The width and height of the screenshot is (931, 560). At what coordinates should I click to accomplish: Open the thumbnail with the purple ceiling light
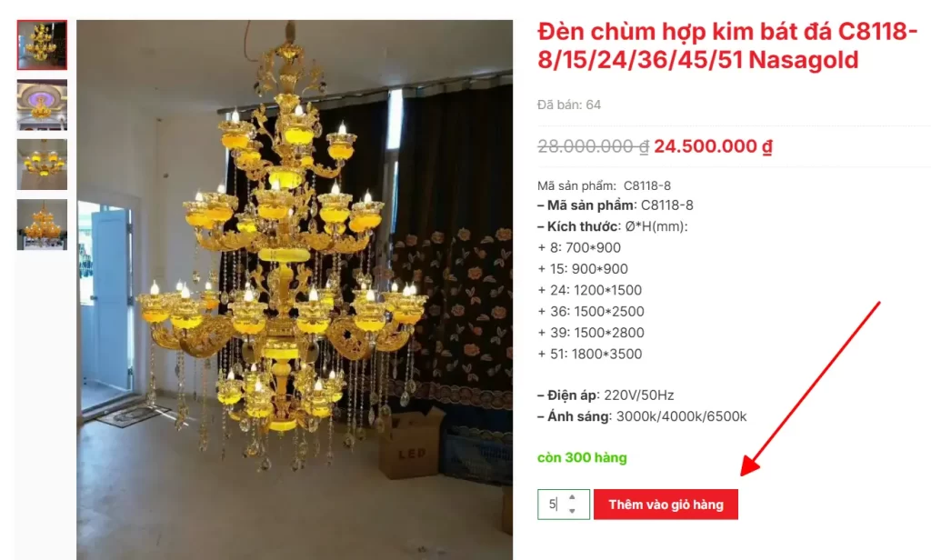click(x=42, y=105)
